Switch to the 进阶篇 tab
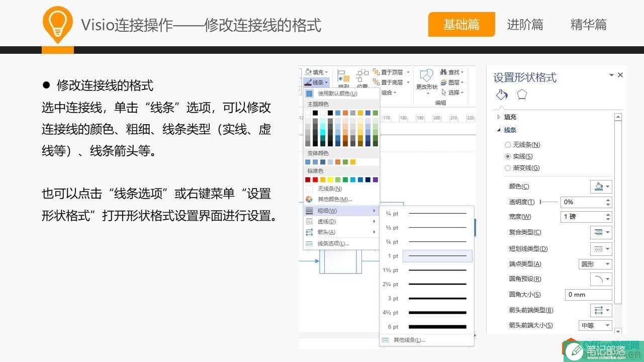644x362 pixels. point(525,24)
